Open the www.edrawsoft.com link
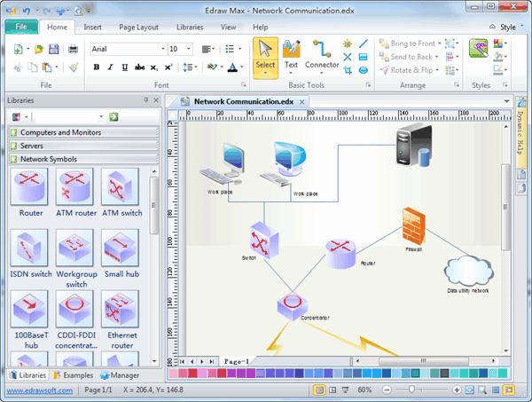Image resolution: width=532 pixels, height=402 pixels. [x=37, y=390]
